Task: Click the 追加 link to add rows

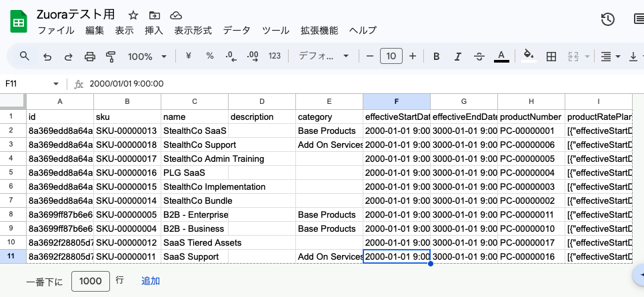Action: click(151, 281)
